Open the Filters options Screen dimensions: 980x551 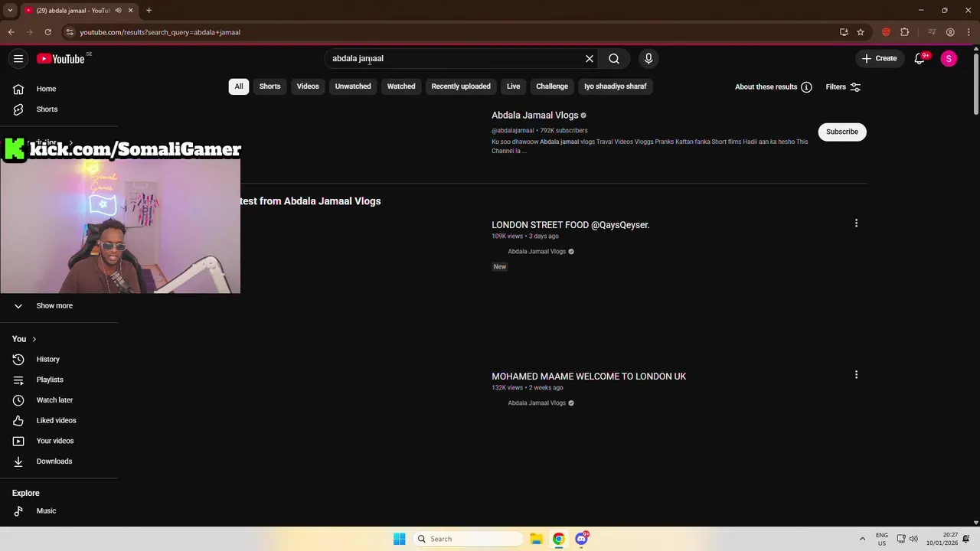843,87
